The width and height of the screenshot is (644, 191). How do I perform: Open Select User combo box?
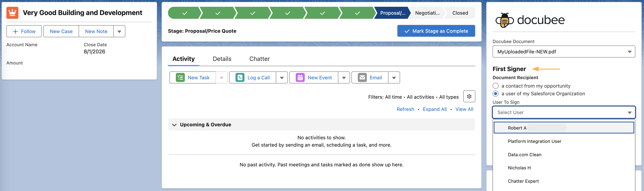pos(563,112)
